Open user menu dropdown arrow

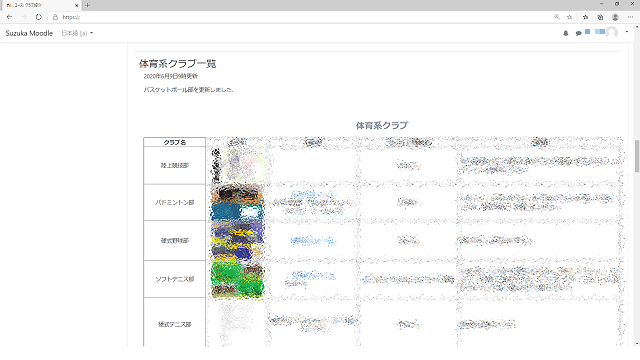pyautogui.click(x=627, y=32)
